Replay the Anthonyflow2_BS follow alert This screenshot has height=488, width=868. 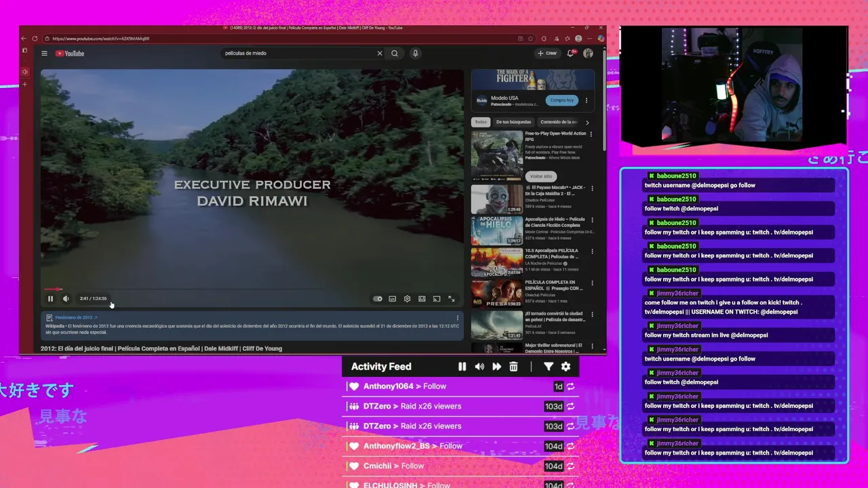[x=570, y=447]
